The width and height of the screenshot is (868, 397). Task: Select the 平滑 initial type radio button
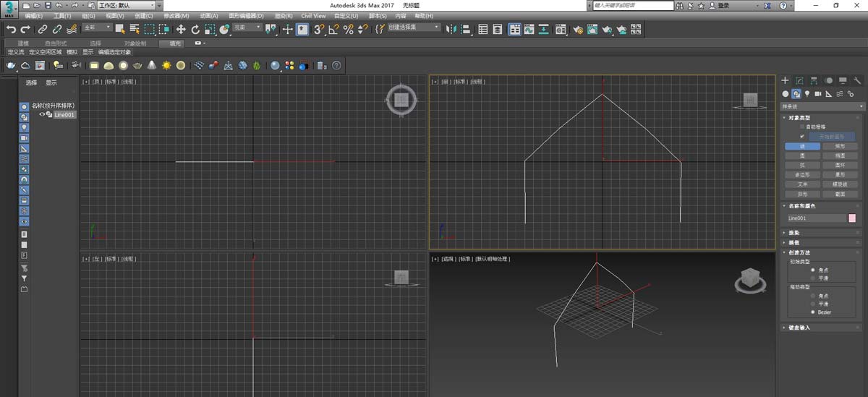click(813, 278)
